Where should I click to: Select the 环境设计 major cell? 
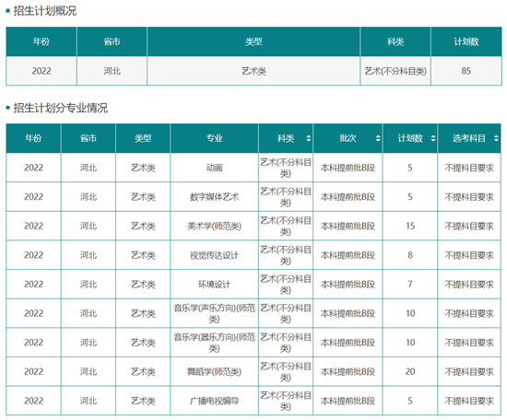pos(215,285)
